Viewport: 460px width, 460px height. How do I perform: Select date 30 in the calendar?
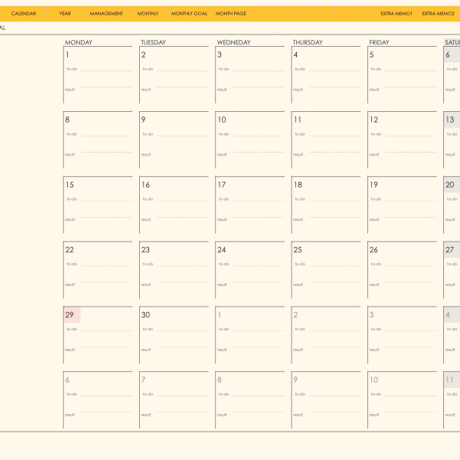146,315
